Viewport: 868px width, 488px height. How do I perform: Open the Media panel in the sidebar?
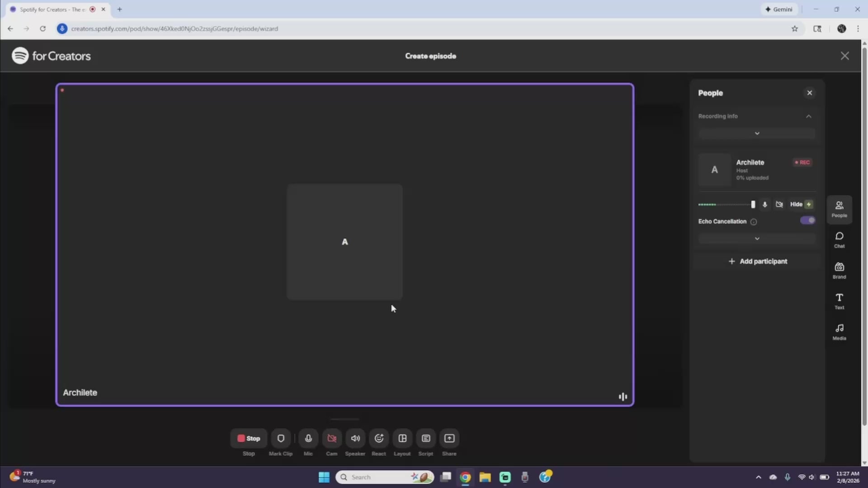pos(839,331)
